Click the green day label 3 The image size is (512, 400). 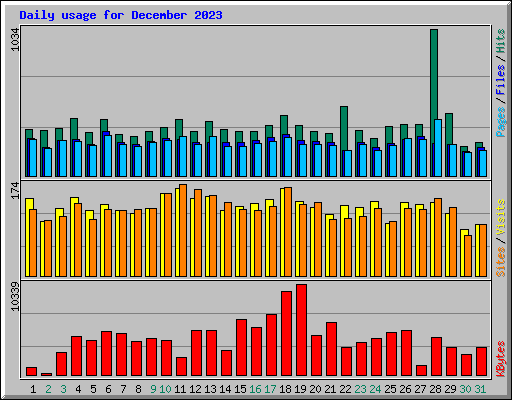coord(63,389)
